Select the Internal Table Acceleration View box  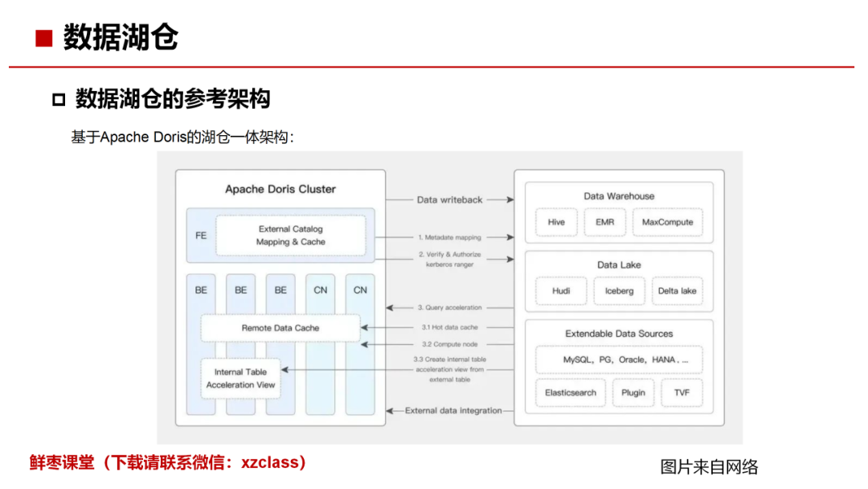[x=240, y=379]
